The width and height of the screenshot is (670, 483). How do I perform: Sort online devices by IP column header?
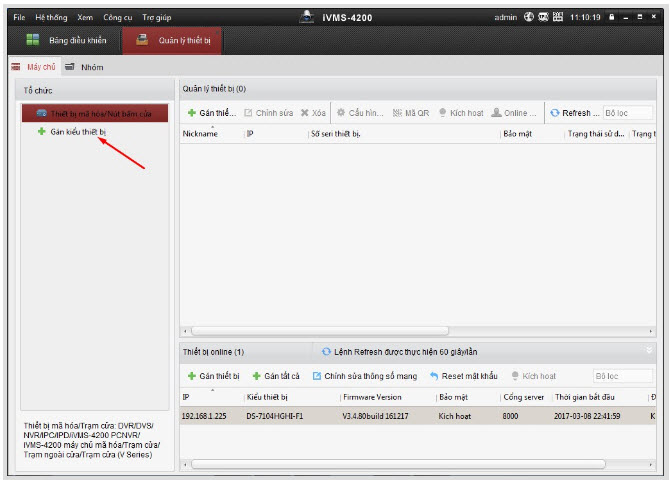186,397
